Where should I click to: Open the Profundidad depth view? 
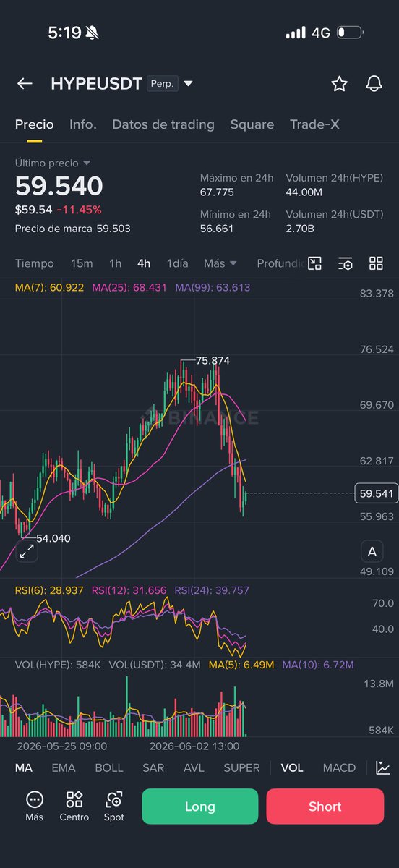278,263
